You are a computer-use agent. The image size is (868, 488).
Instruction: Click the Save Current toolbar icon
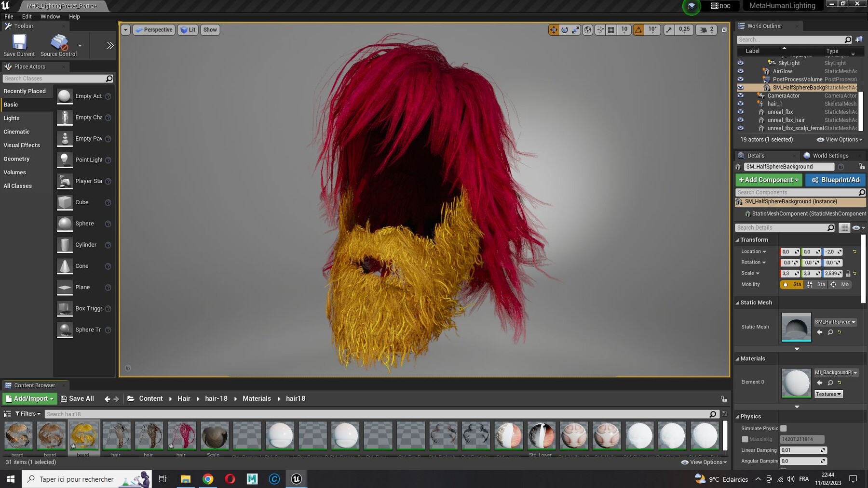coord(19,45)
